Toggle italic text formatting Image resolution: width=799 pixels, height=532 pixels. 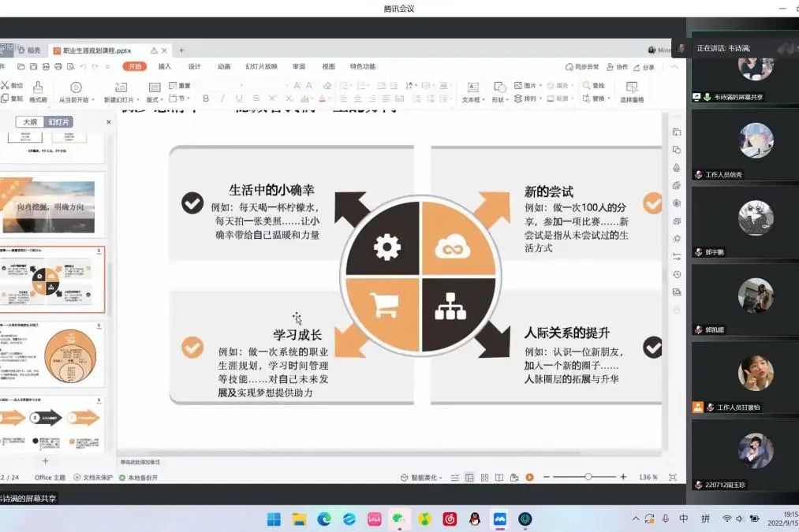pos(222,99)
